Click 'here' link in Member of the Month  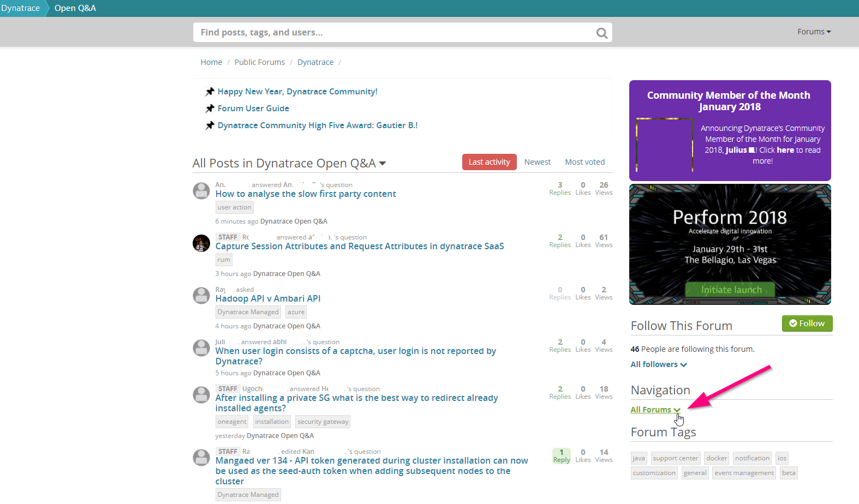(785, 150)
